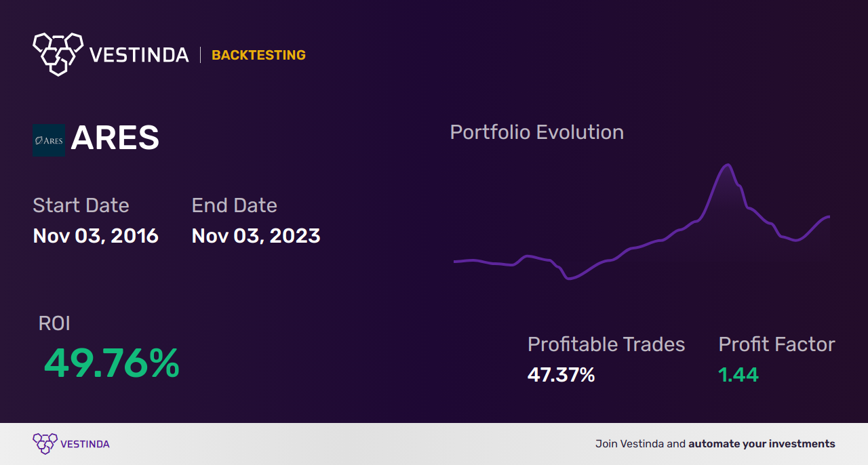
Task: Click the Portfolio Evolution heading
Action: pos(536,132)
